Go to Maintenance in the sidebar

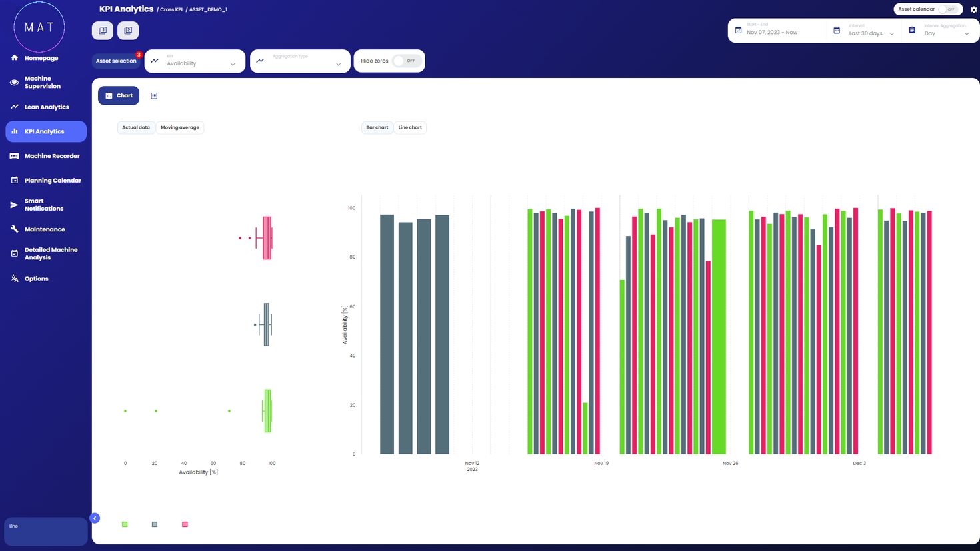(x=44, y=229)
